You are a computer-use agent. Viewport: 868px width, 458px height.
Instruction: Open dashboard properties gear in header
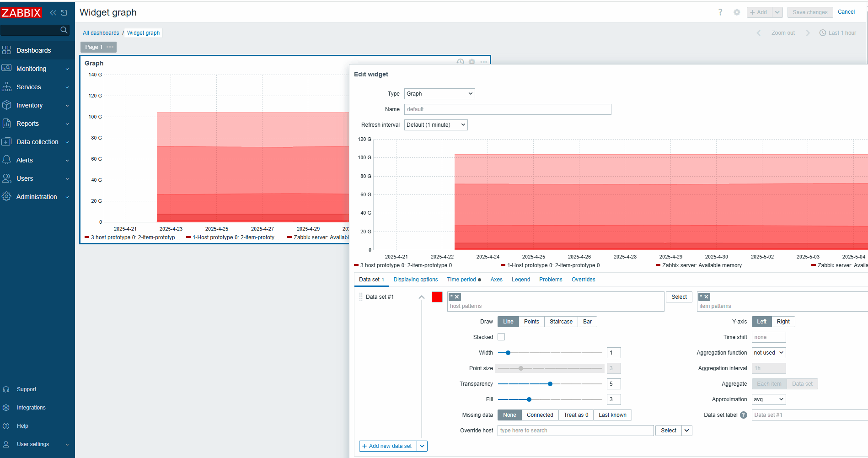737,12
